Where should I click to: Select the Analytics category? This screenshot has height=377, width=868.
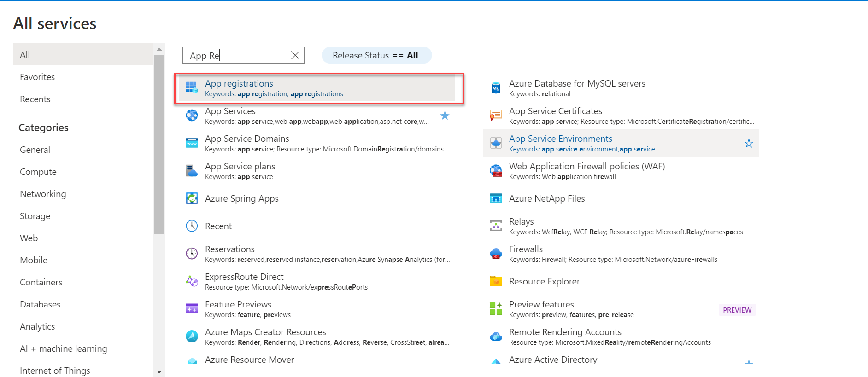tap(37, 326)
